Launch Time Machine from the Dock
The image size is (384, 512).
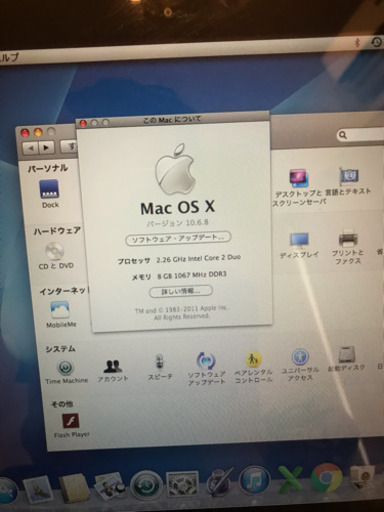146,486
